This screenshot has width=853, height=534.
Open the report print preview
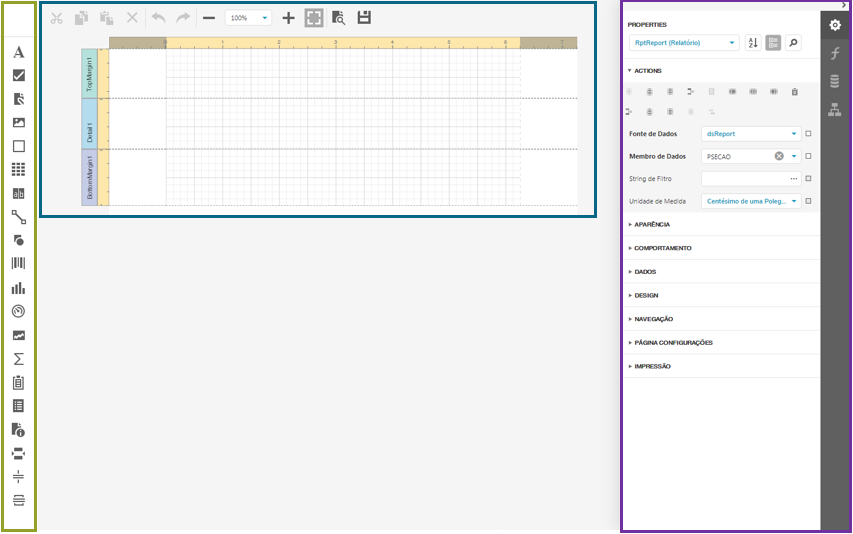pyautogui.click(x=338, y=18)
